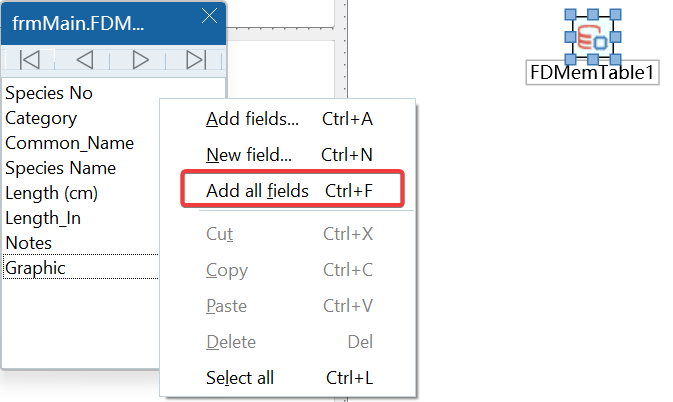Choose New field... menu entry
The image size is (673, 402).
(248, 155)
